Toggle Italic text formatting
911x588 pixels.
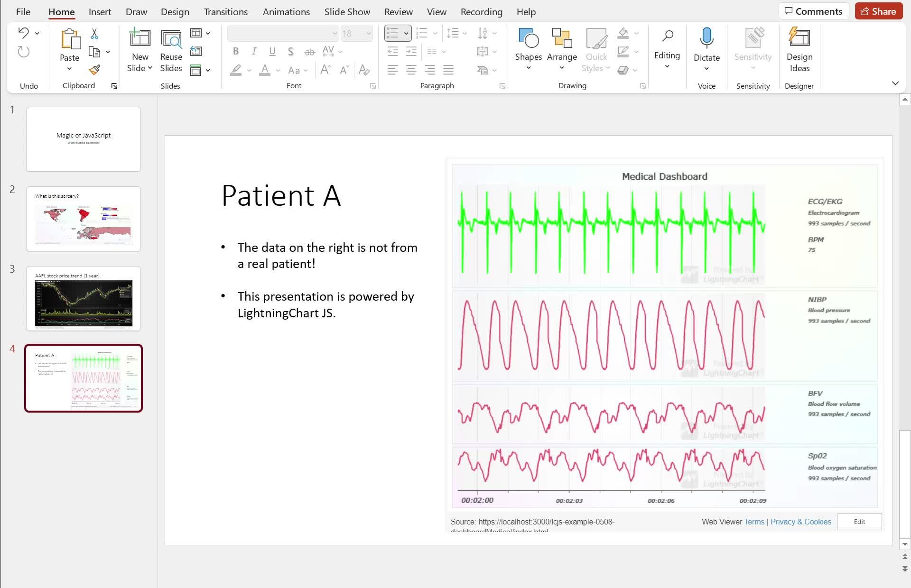click(254, 52)
